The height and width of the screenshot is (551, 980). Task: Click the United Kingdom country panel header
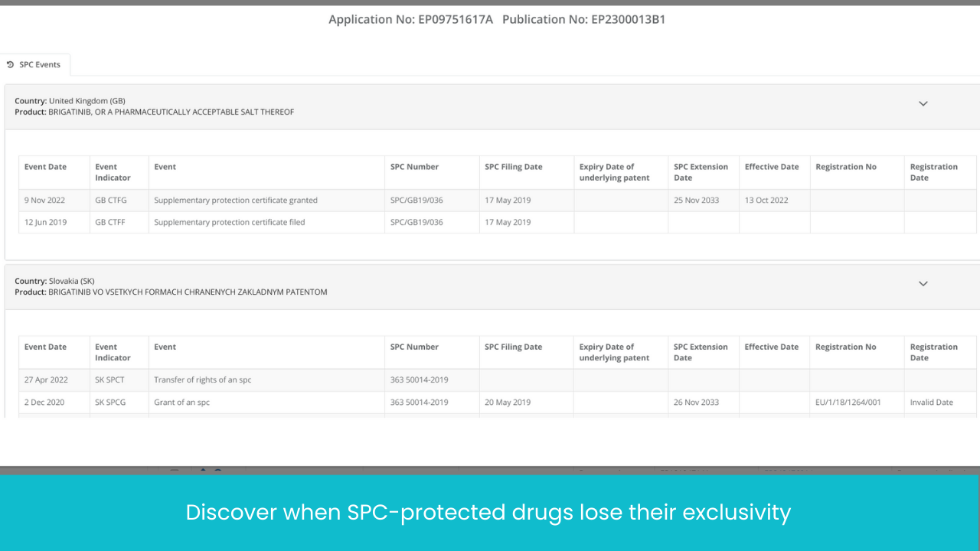459,106
